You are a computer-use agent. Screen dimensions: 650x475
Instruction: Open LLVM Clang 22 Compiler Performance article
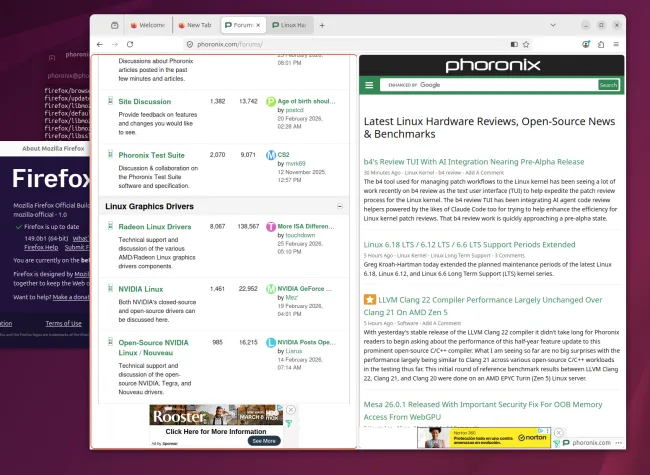coord(483,306)
